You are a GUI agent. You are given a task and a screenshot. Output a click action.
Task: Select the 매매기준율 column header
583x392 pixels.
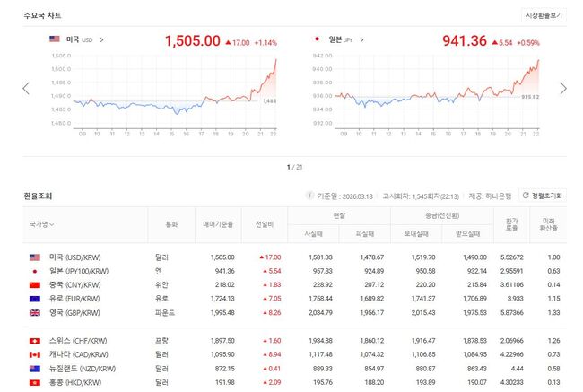[x=219, y=223]
